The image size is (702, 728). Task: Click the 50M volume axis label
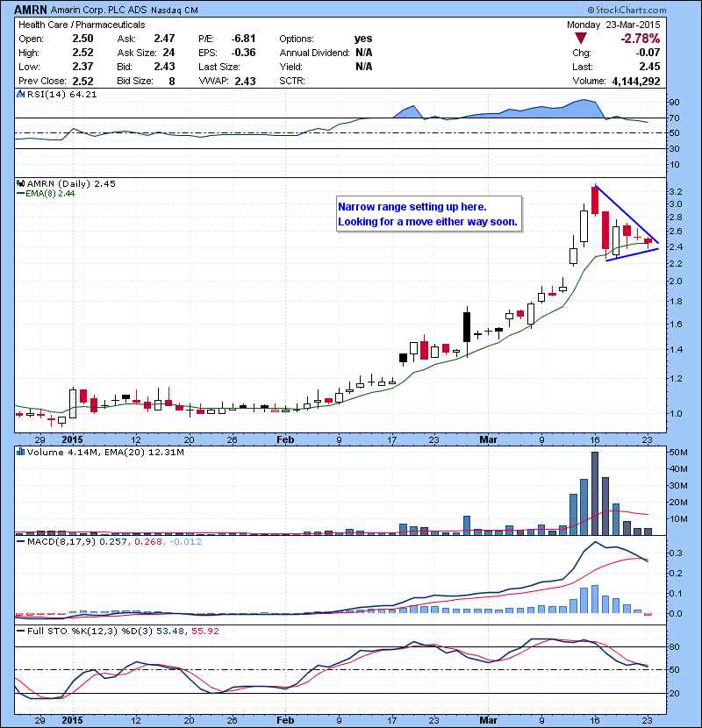pyautogui.click(x=677, y=453)
